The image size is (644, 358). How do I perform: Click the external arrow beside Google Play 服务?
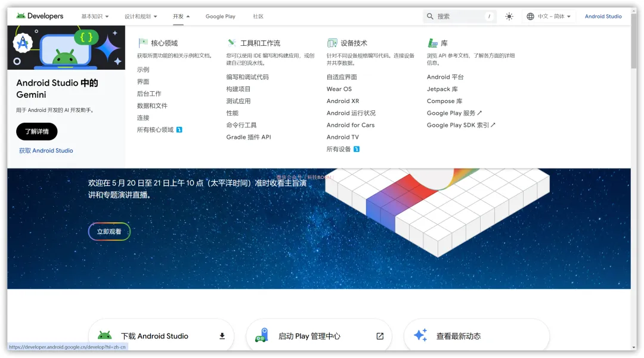click(x=479, y=113)
